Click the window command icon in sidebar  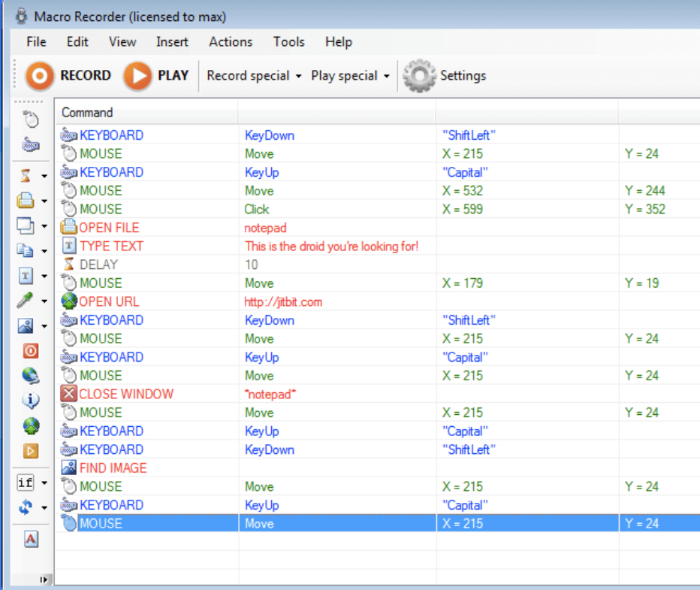pos(26,225)
